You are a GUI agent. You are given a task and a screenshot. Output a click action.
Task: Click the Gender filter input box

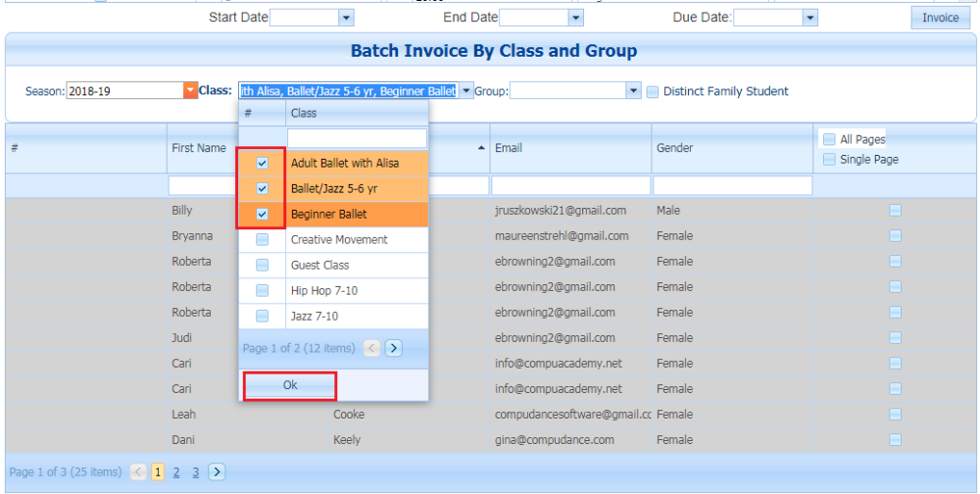(732, 185)
